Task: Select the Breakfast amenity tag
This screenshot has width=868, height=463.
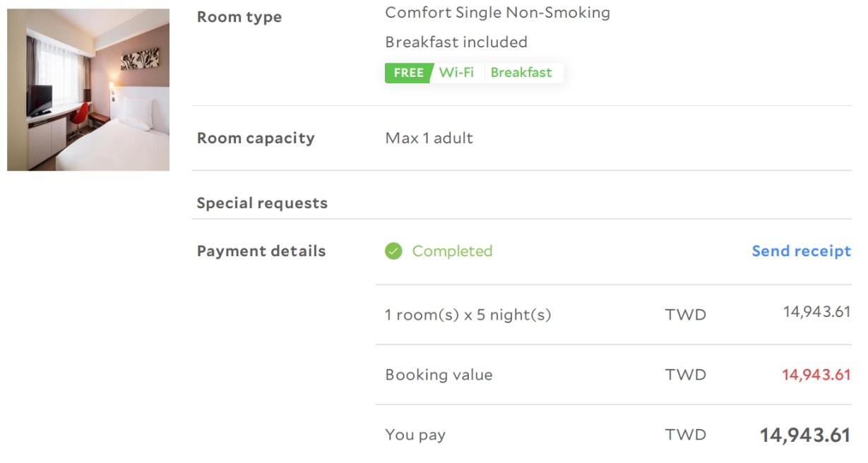Action: coord(521,73)
